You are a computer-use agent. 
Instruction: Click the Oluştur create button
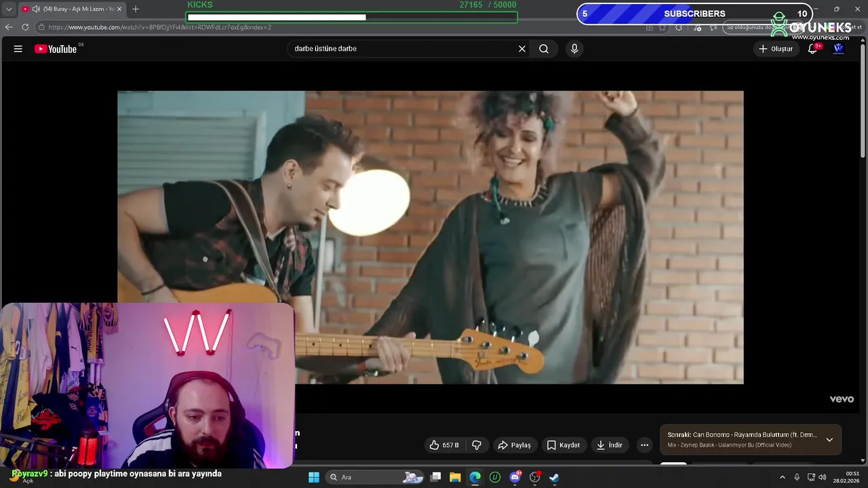pyautogui.click(x=776, y=49)
